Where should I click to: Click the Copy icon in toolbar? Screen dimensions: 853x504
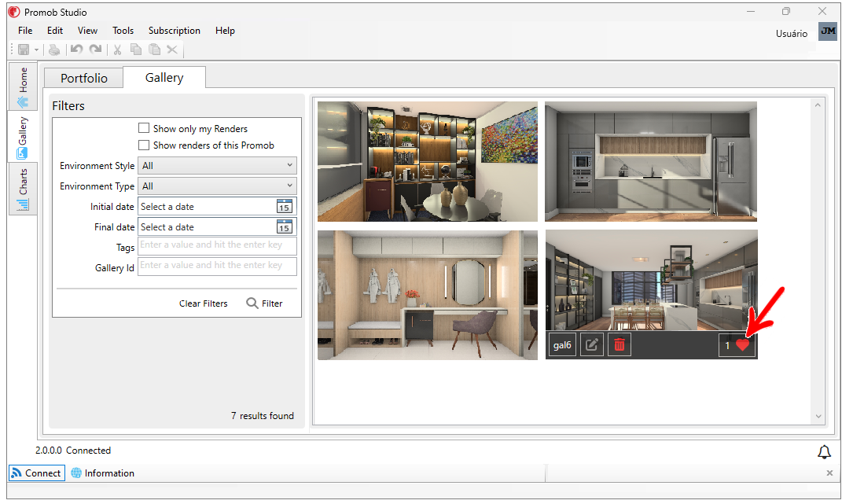click(136, 50)
